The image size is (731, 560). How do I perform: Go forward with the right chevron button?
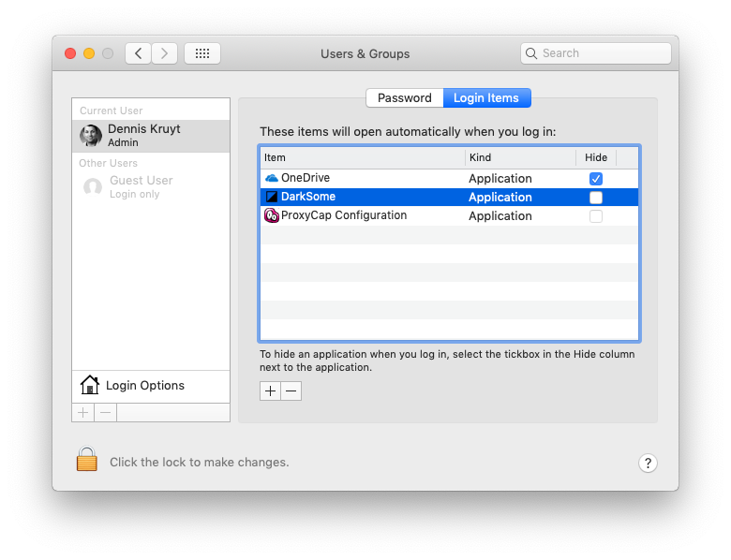(164, 53)
